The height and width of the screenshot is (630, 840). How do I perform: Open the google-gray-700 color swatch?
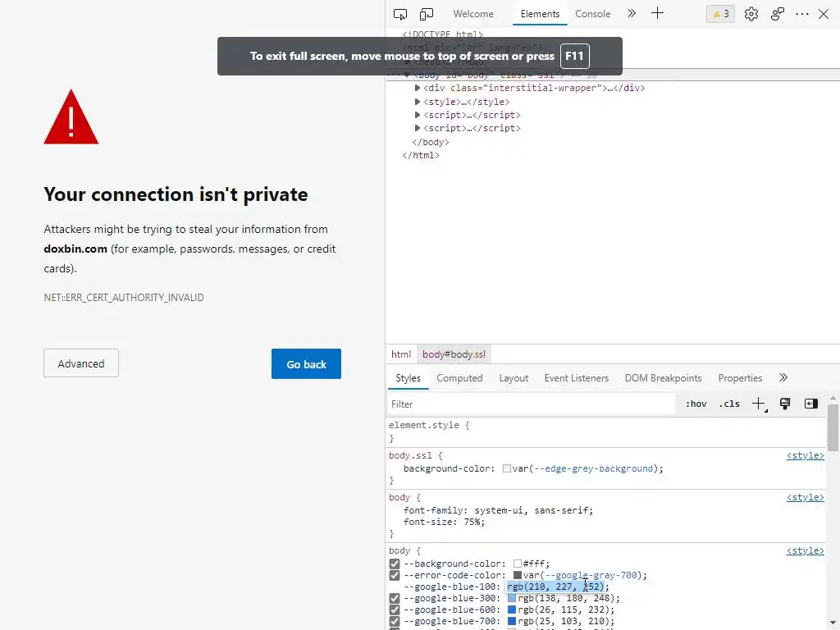point(518,575)
